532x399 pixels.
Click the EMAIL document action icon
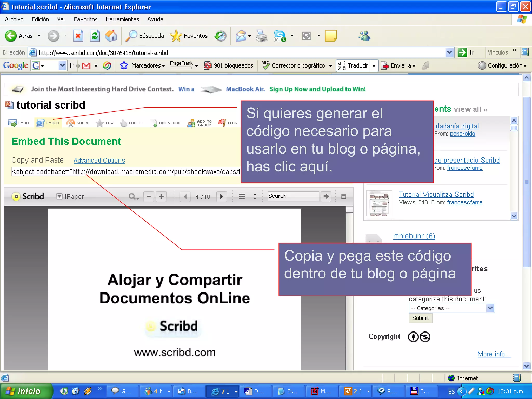(x=19, y=123)
